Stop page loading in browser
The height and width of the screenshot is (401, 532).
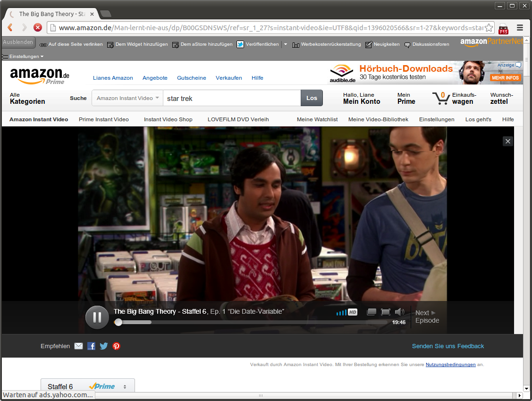tap(38, 27)
